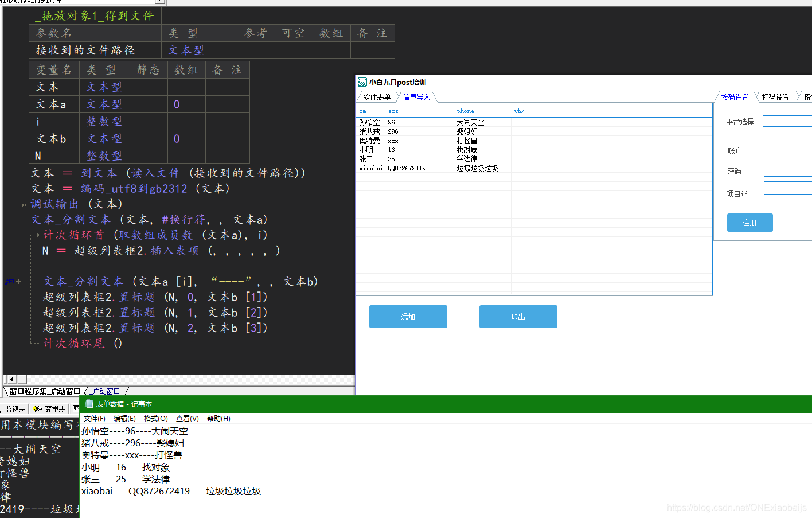Click the 置标题 (N, 0, 文本b [1]) line

point(155,297)
